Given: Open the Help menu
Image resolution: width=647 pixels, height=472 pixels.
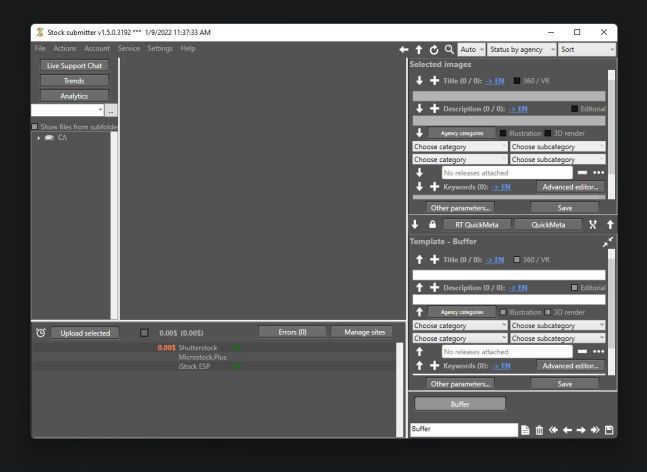Looking at the screenshot, I should coord(188,48).
